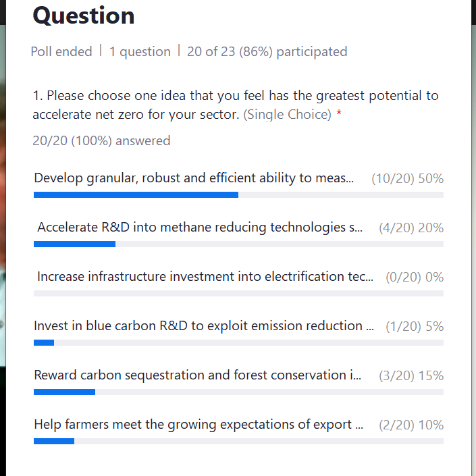Click the 'Develop granular, robust and efficient' option text
The height and width of the screenshot is (476, 476).
[194, 178]
